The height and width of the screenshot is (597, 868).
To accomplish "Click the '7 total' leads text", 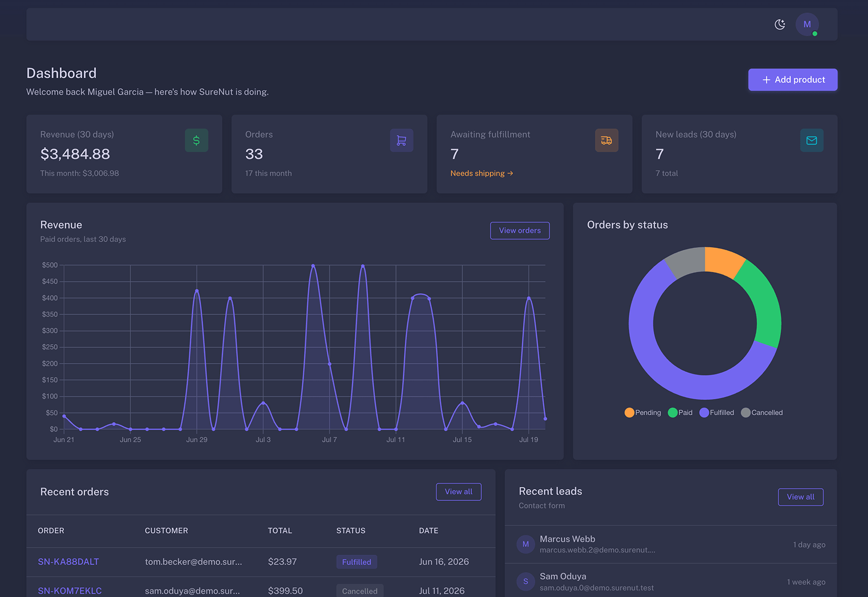I will coord(667,173).
